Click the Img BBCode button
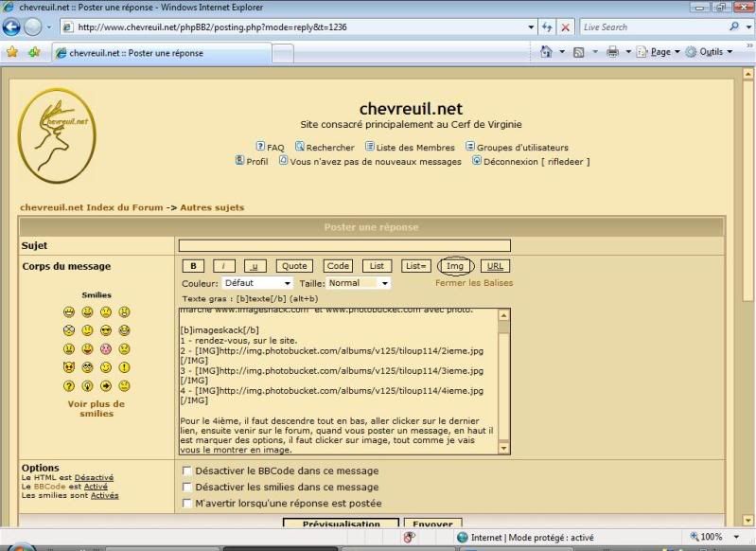Viewport: 756px width, 551px height. [x=455, y=266]
